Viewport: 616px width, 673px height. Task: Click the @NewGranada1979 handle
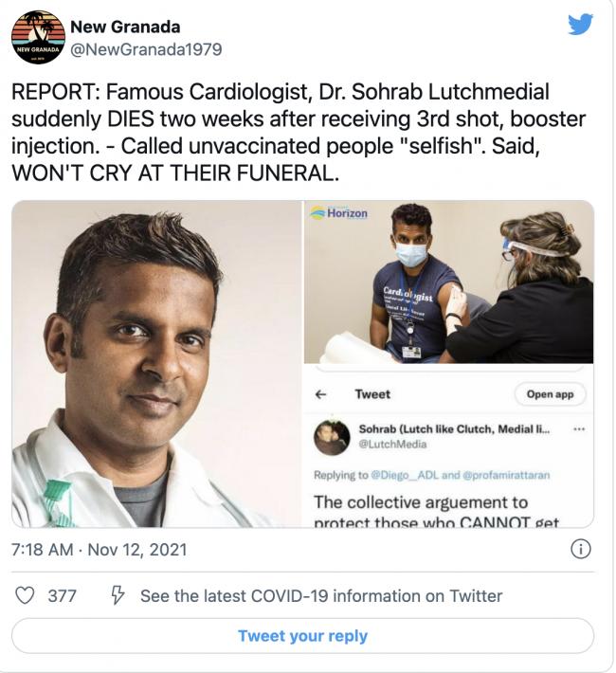(x=146, y=49)
